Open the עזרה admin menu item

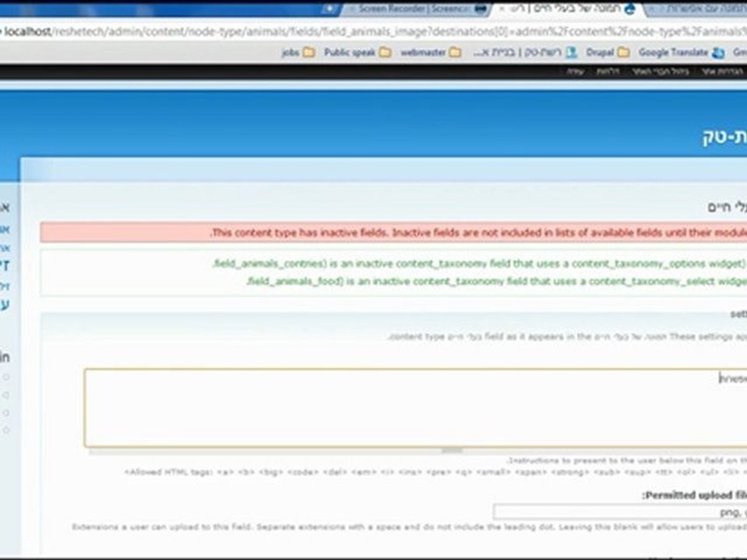[575, 72]
